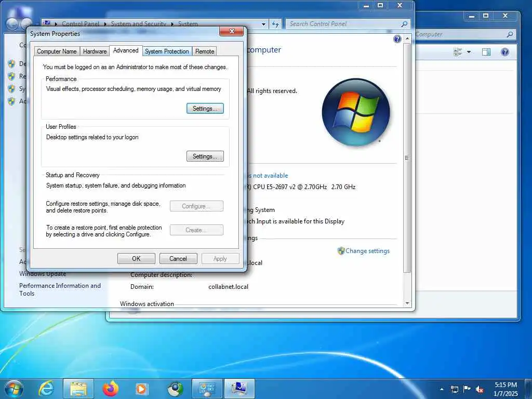The image size is (532, 399).
Task: Open the Hardware tab
Action: [95, 51]
